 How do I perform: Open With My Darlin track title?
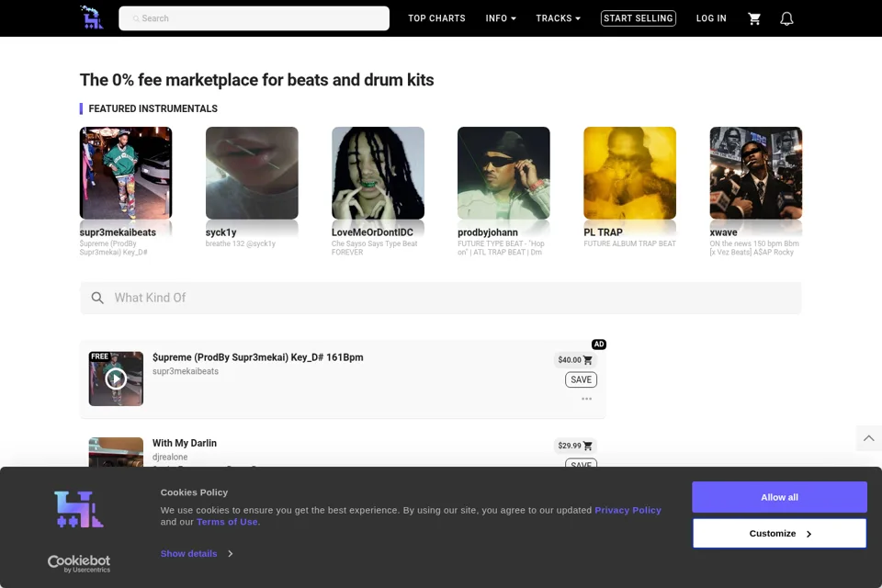(x=185, y=444)
